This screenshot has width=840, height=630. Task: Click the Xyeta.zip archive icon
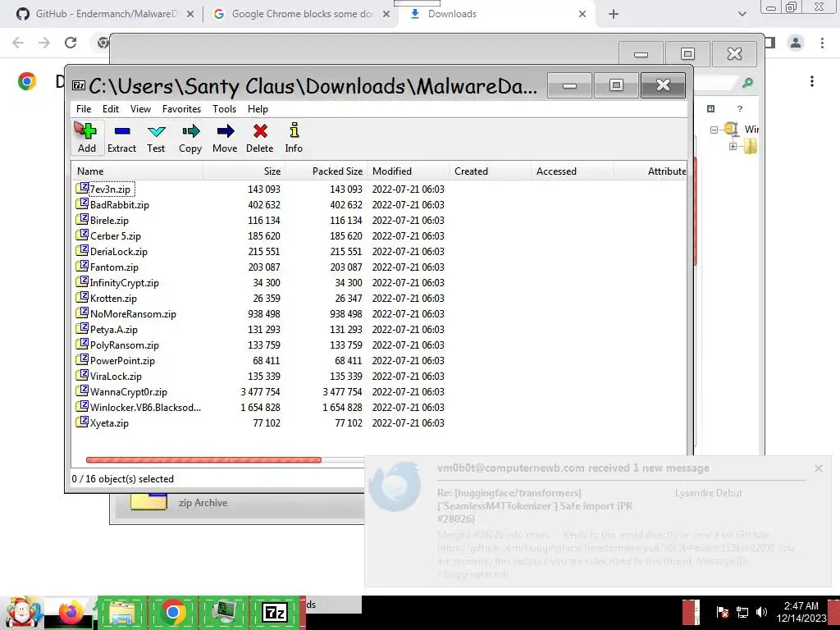click(82, 422)
